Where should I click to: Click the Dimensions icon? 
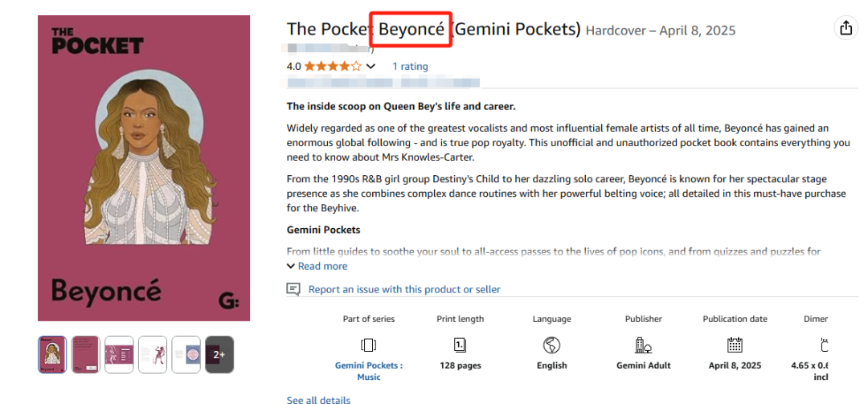(x=824, y=345)
